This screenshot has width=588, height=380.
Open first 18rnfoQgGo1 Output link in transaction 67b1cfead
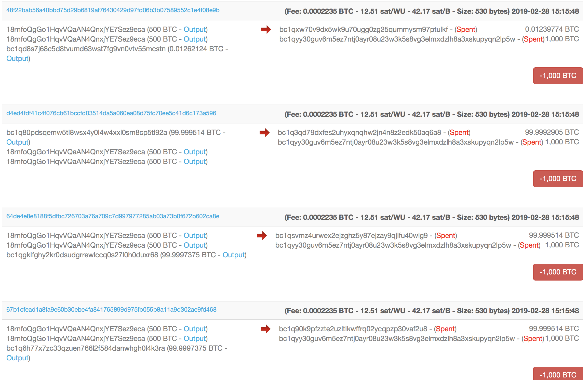tap(195, 329)
